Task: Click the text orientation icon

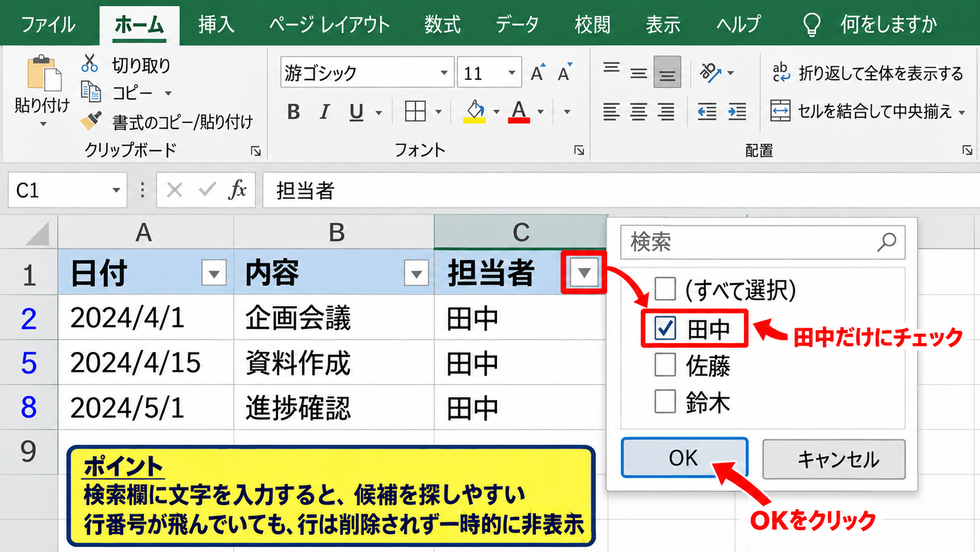Action: tap(710, 73)
